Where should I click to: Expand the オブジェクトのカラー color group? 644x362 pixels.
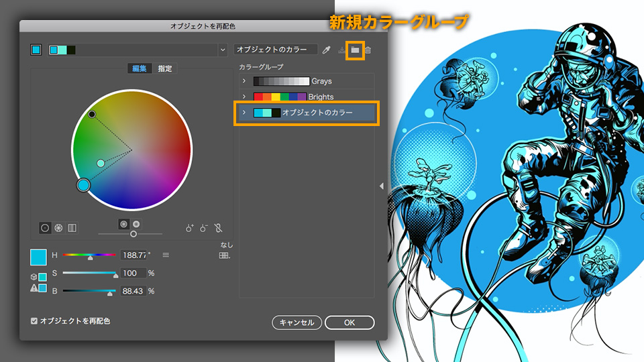click(x=244, y=113)
